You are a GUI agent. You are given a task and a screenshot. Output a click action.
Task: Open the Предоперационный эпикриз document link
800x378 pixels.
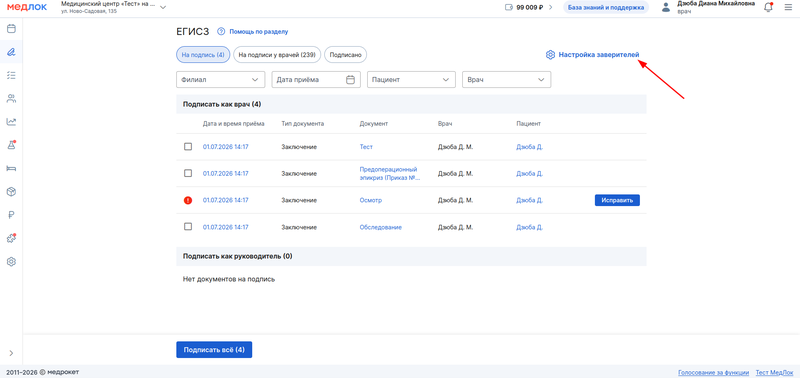[x=389, y=173]
